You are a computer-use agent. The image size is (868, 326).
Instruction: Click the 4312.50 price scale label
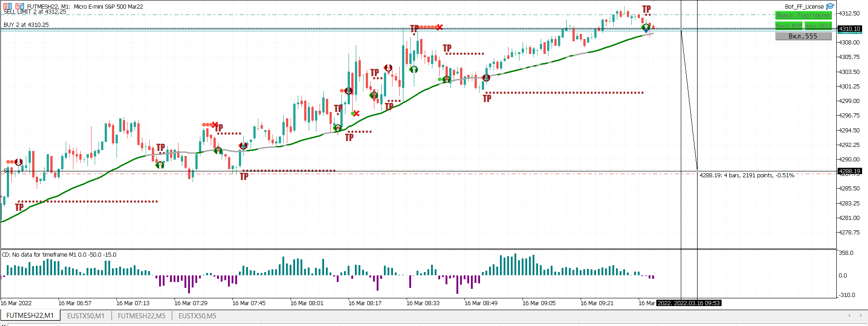coord(849,13)
